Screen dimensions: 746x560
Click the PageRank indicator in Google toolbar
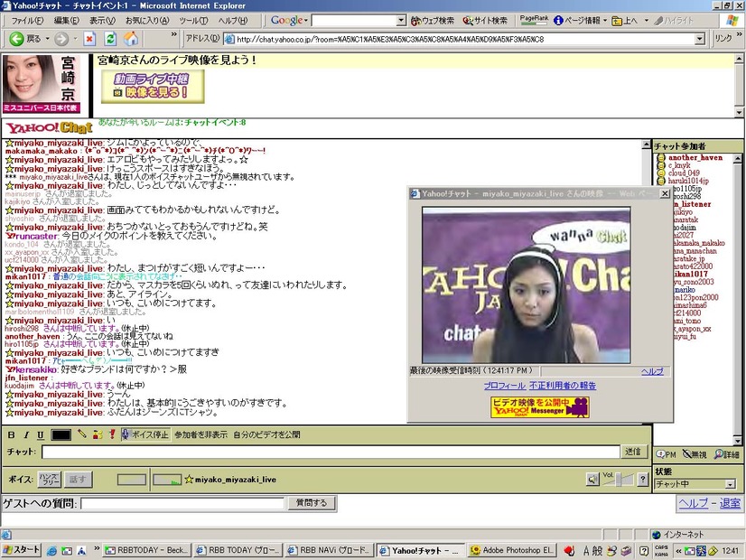point(534,20)
